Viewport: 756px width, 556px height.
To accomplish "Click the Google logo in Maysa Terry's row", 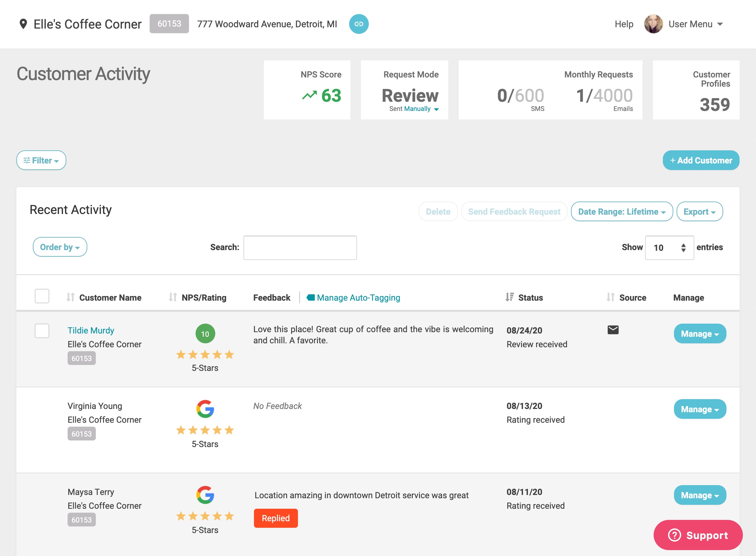I will tap(205, 495).
